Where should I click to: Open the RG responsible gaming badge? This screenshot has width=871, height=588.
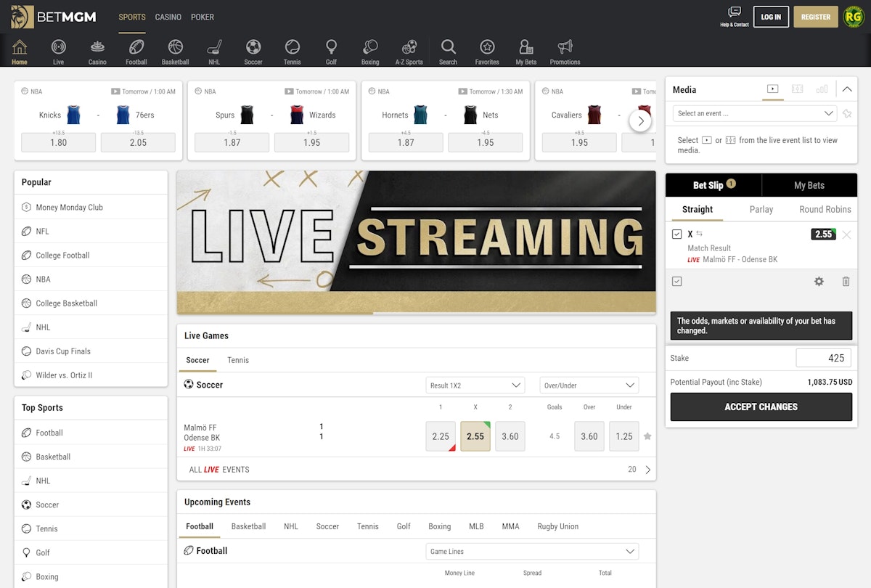[853, 17]
